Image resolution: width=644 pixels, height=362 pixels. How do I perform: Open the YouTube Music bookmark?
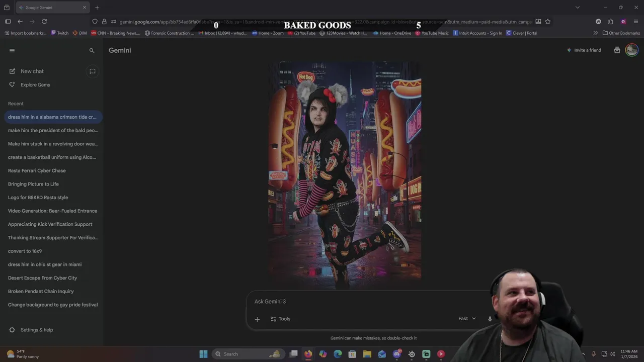point(432,33)
